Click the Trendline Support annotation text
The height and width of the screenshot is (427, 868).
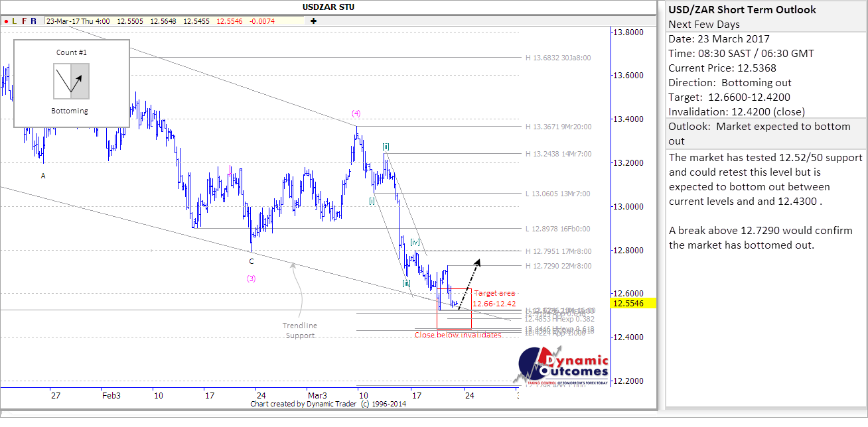pyautogui.click(x=301, y=330)
